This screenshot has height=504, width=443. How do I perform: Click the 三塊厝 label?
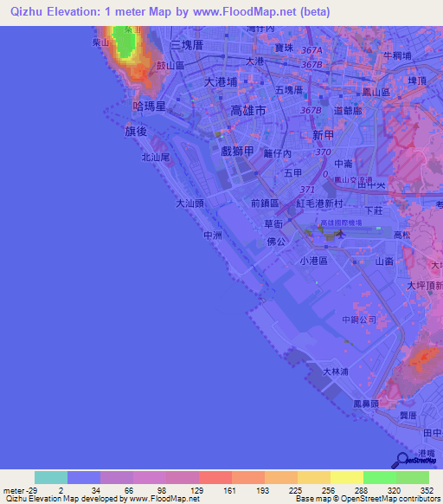187,45
